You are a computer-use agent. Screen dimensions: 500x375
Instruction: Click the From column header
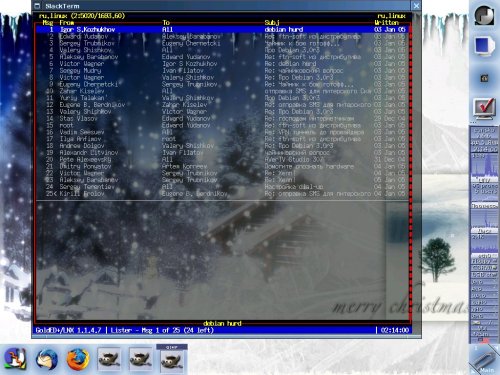click(67, 23)
